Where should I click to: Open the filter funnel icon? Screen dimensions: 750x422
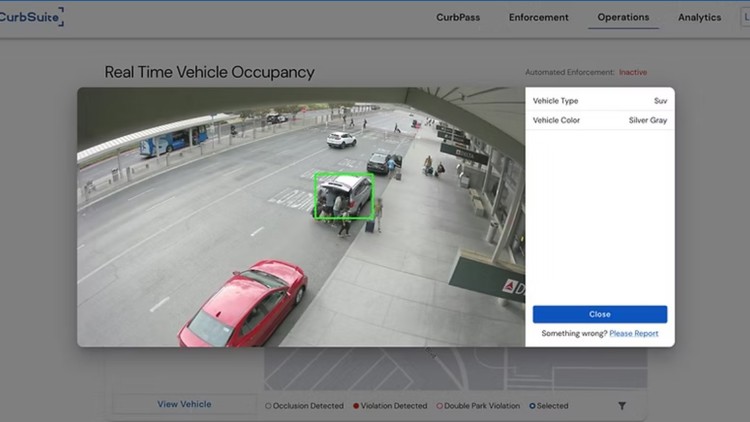click(622, 406)
